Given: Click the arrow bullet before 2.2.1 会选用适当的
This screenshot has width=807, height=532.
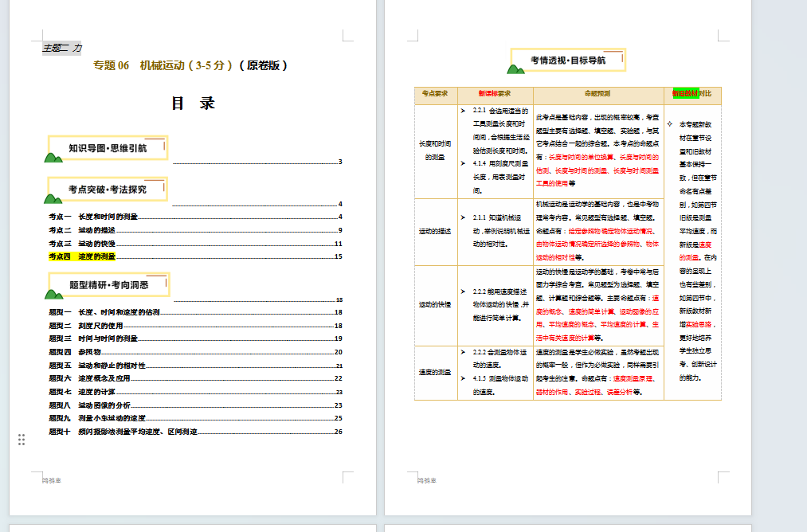Looking at the screenshot, I should [464, 111].
